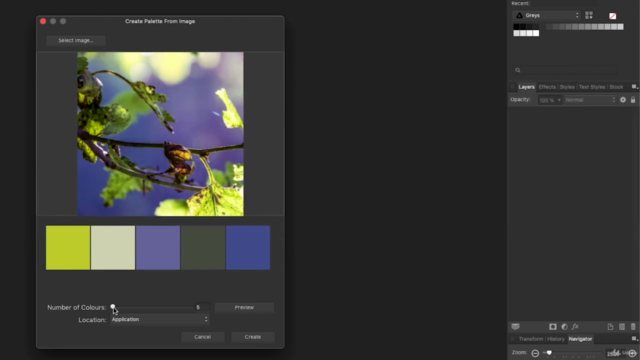Select the deep blue palette swatch
Image resolution: width=640 pixels, height=360 pixels.
click(x=248, y=248)
